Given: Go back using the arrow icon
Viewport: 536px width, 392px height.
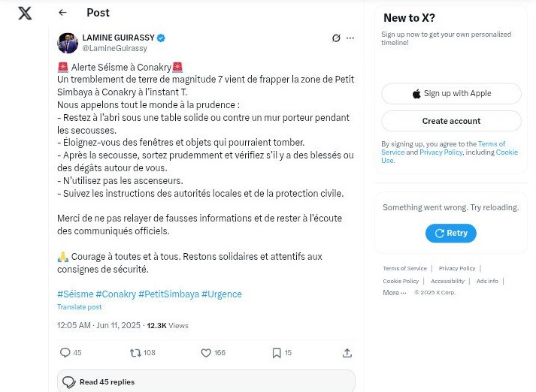Looking at the screenshot, I should point(62,13).
